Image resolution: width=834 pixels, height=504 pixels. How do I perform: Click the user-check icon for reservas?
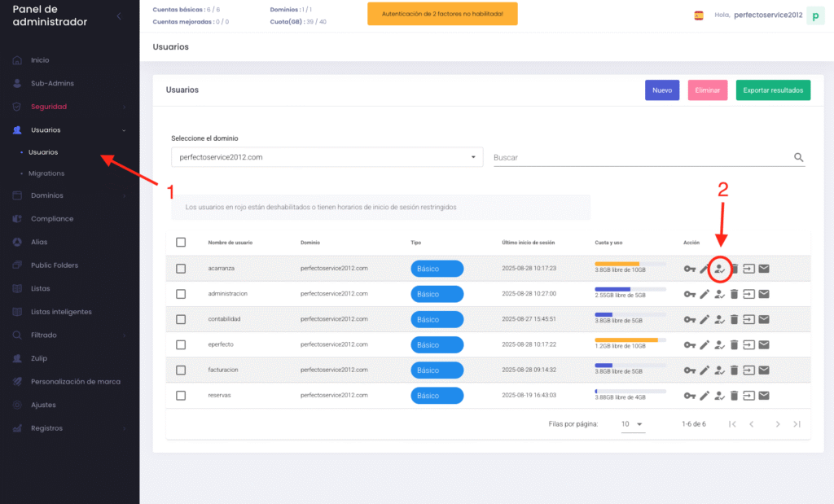click(x=719, y=396)
